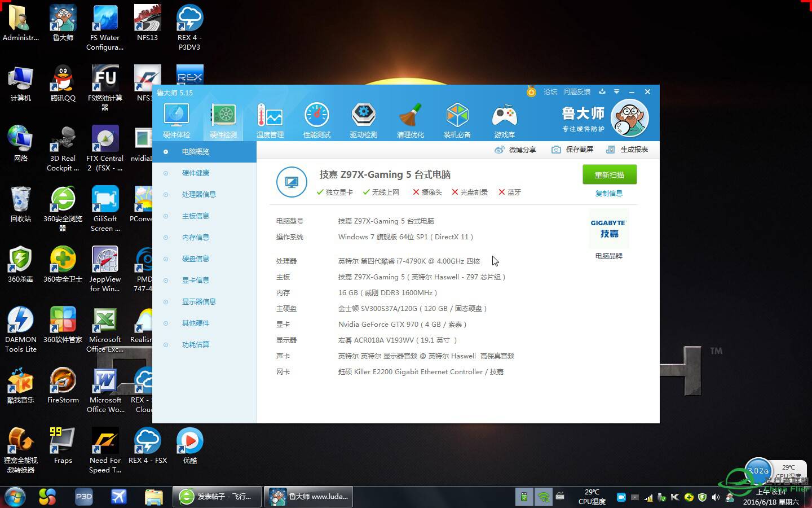Click the Gigabyte 技嘉 brand logo

coord(608,229)
